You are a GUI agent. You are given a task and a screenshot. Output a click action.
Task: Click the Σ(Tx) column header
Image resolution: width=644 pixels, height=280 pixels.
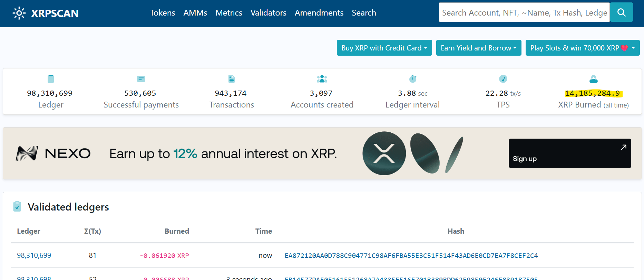tap(92, 231)
